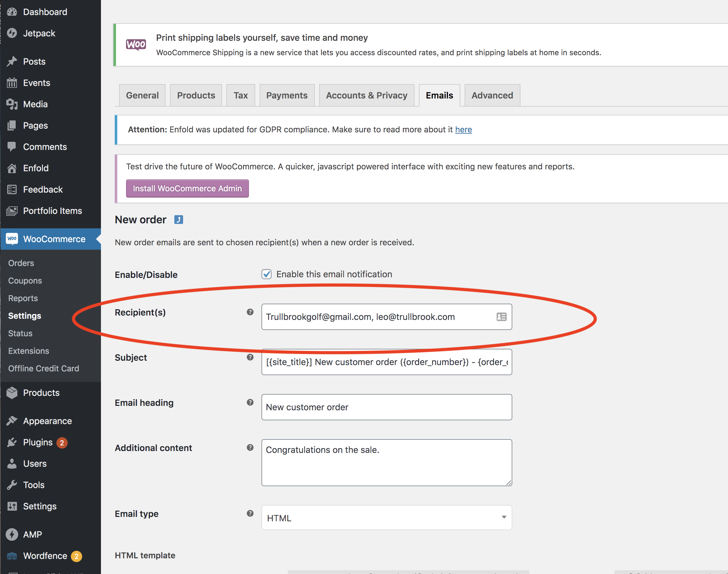Click the Feedback form icon
This screenshot has height=574, width=728.
tap(12, 189)
